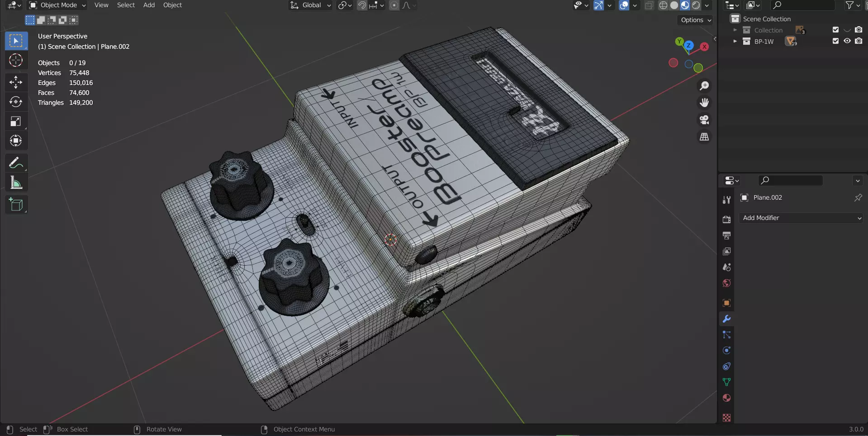
Task: Open the Object menu
Action: point(172,5)
